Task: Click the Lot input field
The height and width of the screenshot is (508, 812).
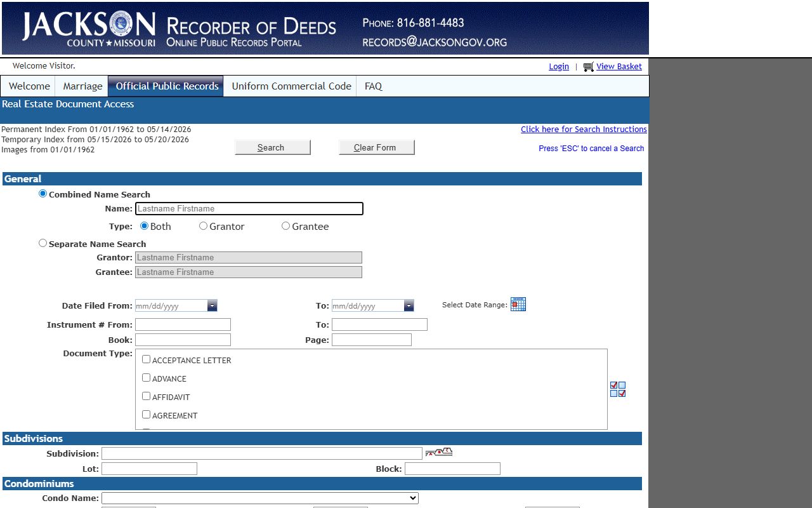Action: pyautogui.click(x=149, y=469)
